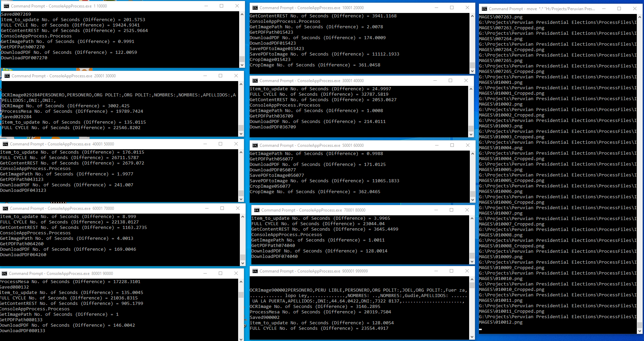Click scrollbar thumb in 80001 90000 window
The width and height of the screenshot is (644, 341).
point(241,295)
